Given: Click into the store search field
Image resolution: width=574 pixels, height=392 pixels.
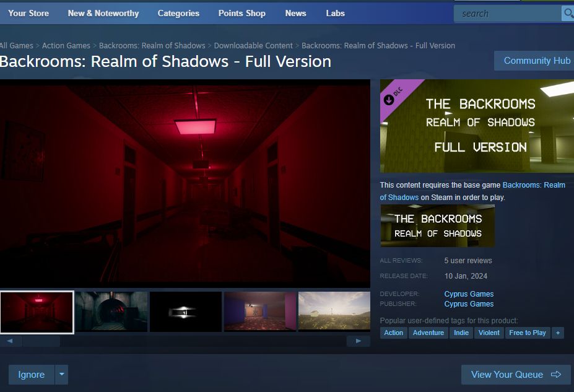Looking at the screenshot, I should pos(507,14).
